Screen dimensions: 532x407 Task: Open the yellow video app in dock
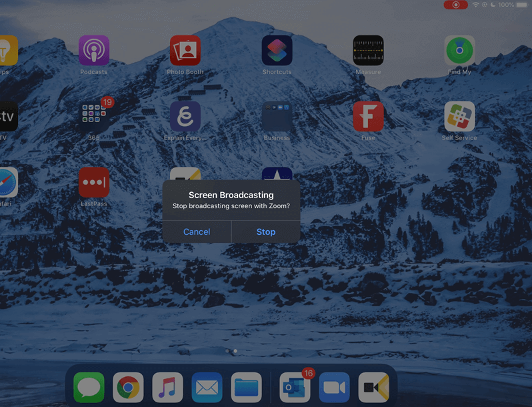[373, 387]
